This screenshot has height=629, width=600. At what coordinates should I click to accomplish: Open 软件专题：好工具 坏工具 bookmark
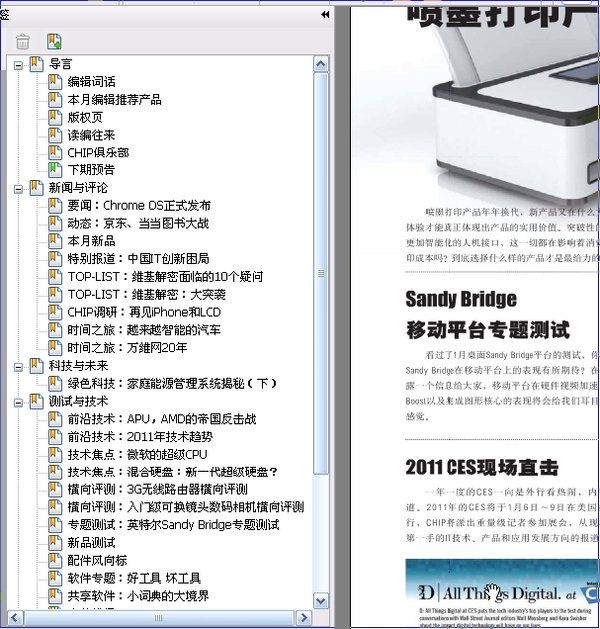[x=134, y=578]
